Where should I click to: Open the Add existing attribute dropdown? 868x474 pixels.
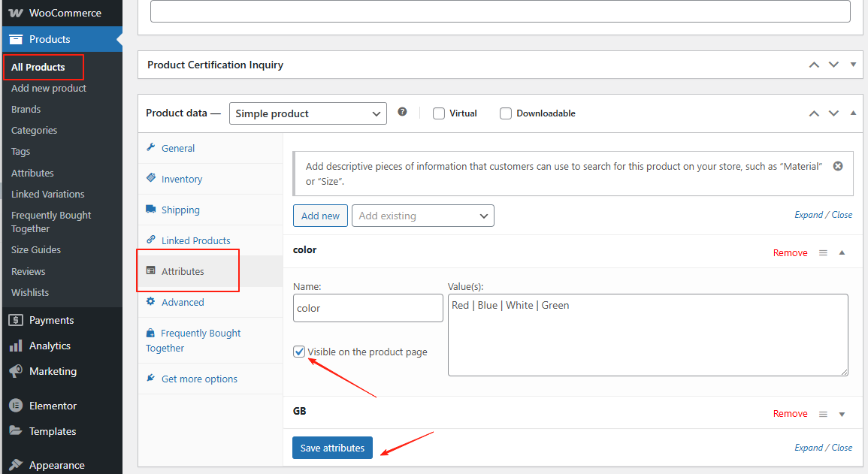coord(422,216)
